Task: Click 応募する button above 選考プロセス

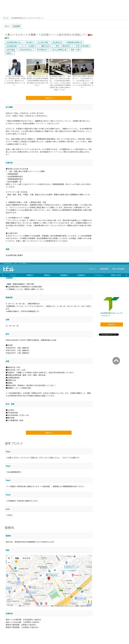Action: point(49,433)
